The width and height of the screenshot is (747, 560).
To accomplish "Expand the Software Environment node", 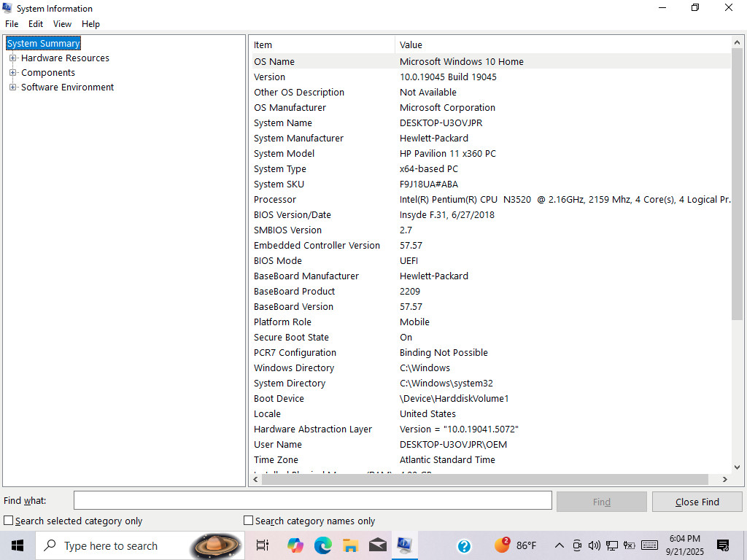I will coord(13,87).
